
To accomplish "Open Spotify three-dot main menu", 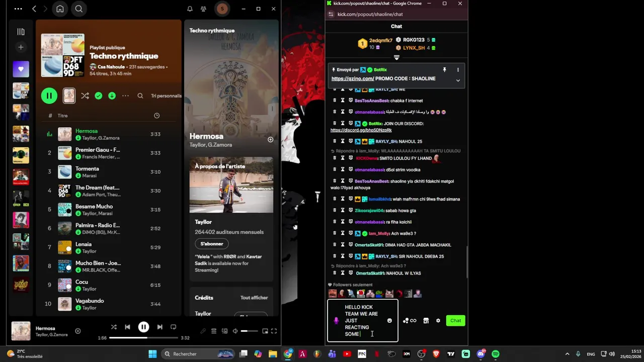I will (18, 9).
